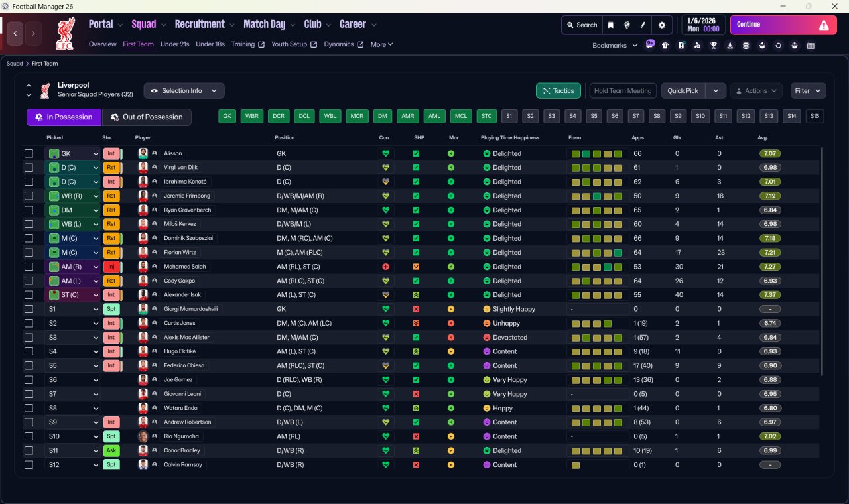
Task: Click the shirt icon in bookmarks bar
Action: (x=665, y=46)
